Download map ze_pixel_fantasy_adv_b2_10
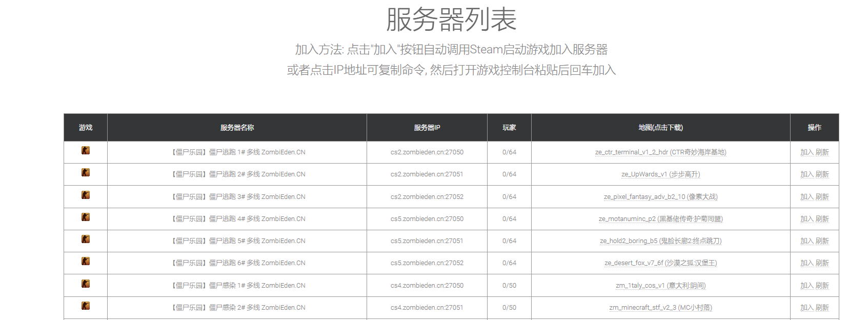The height and width of the screenshot is (320, 868). (x=660, y=197)
